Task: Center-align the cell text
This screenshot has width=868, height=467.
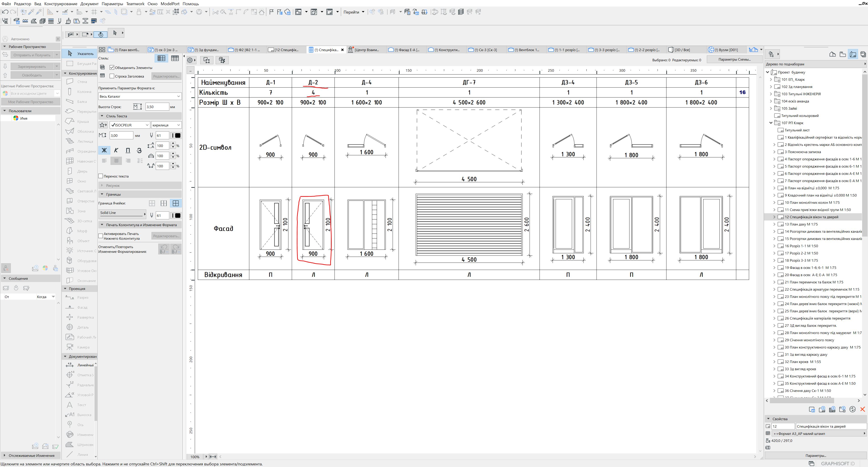Action: (x=116, y=161)
